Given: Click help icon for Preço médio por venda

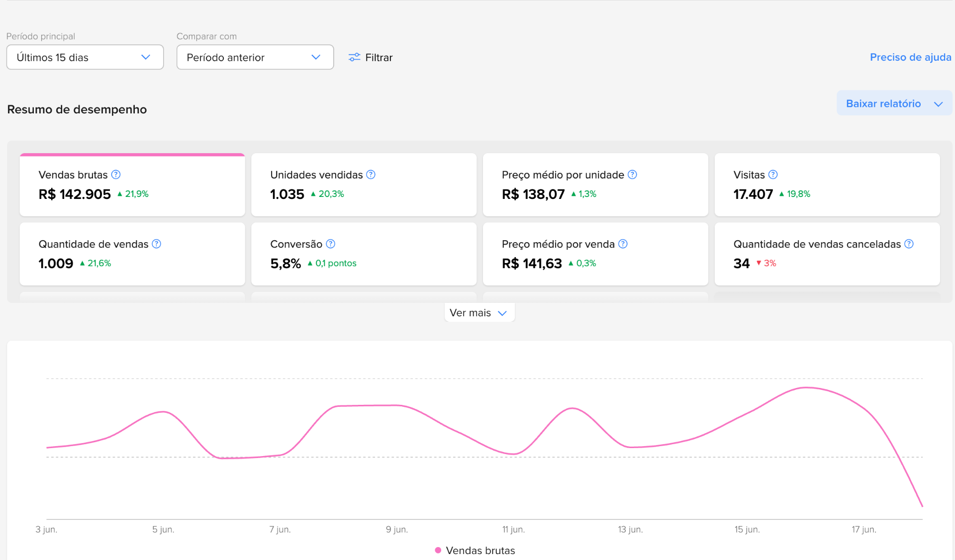Looking at the screenshot, I should (x=623, y=244).
